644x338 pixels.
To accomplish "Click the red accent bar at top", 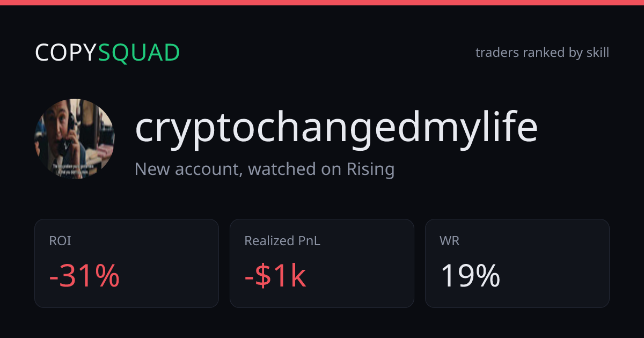I will 322,3.
